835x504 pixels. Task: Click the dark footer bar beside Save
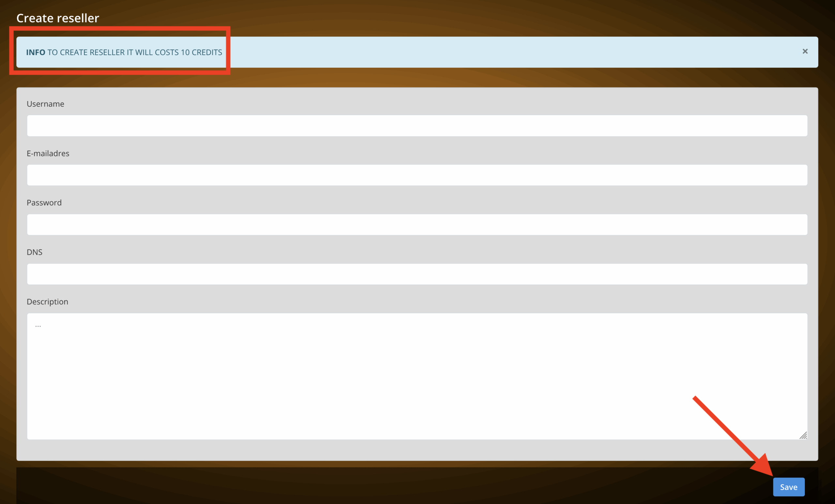point(390,486)
